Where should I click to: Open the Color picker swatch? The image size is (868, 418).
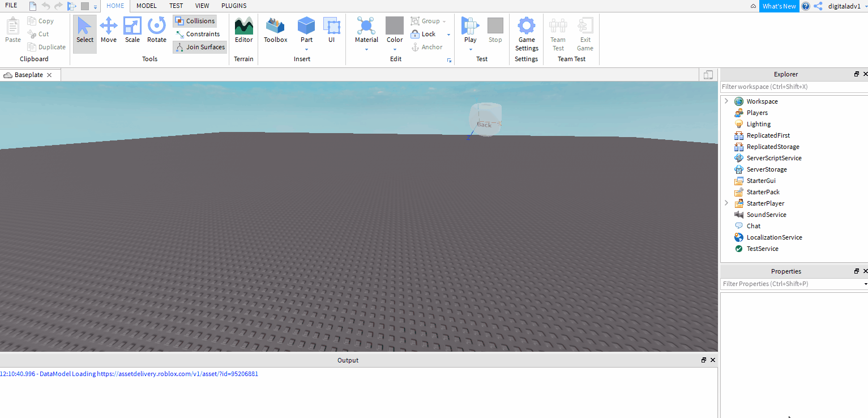pyautogui.click(x=395, y=25)
